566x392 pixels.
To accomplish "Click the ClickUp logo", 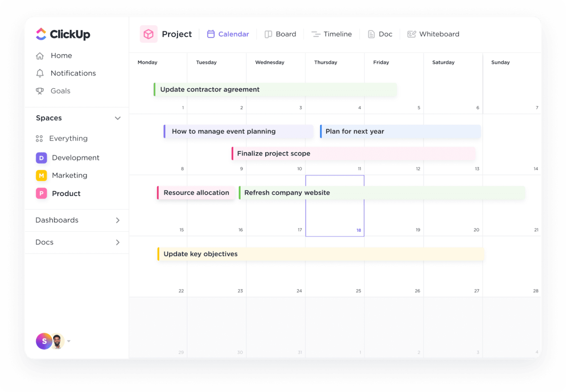I will point(63,34).
